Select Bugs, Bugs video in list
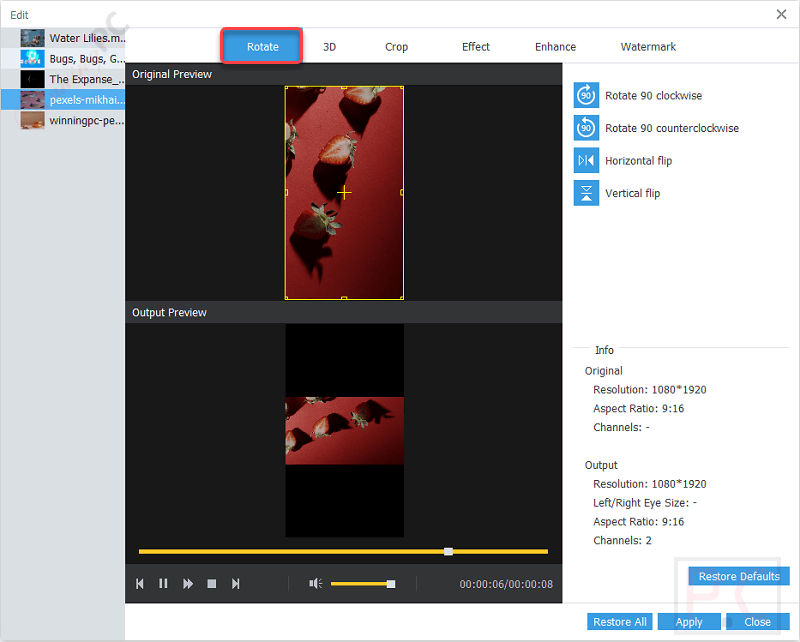Viewport: 800px width, 642px height. tap(63, 59)
